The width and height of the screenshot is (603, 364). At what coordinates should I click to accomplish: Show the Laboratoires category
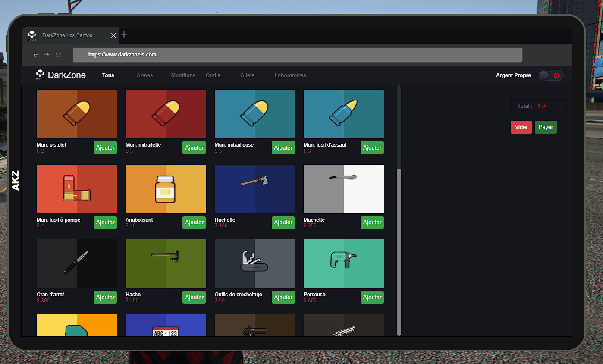[x=290, y=75]
